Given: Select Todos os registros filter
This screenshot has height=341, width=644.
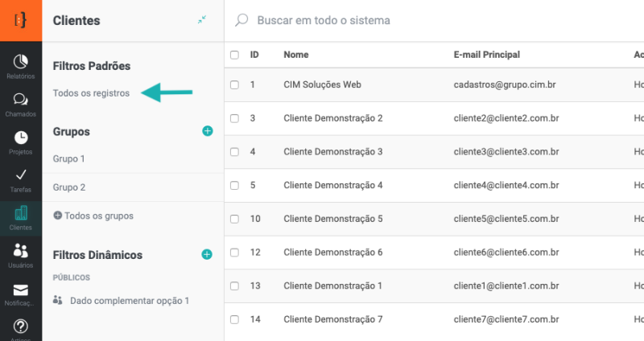Looking at the screenshot, I should pos(91,93).
